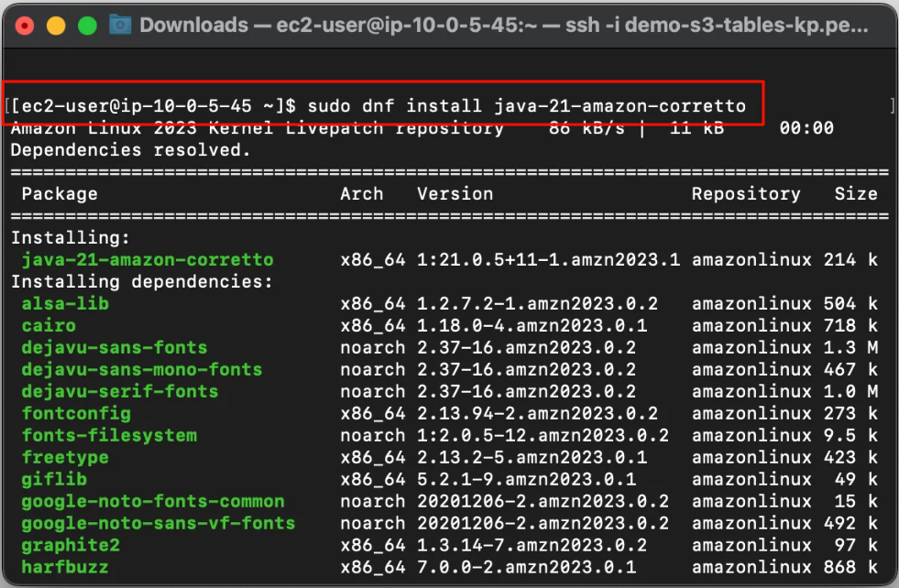Viewport: 899px width, 588px height.
Task: Click version 1.18.0-4.amzn2023.0.1
Action: (532, 325)
